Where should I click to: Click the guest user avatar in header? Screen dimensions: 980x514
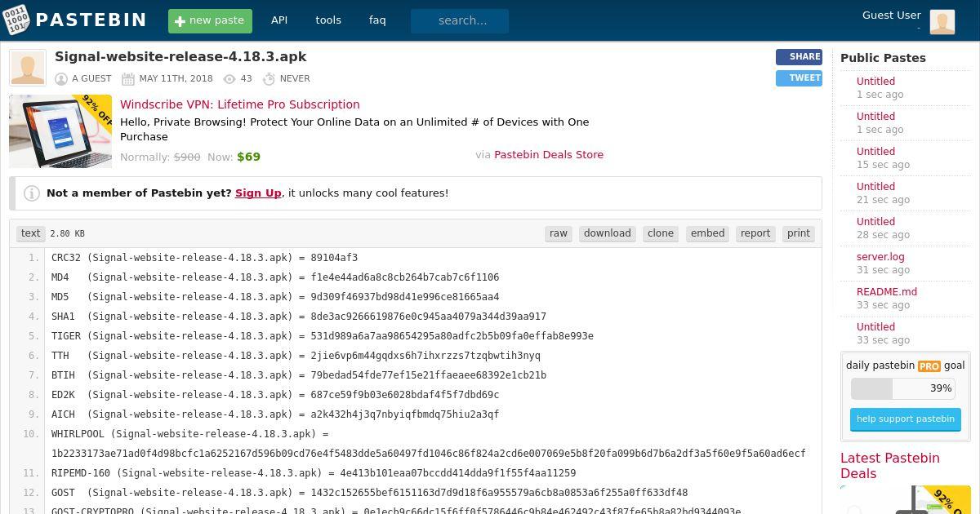[x=942, y=21]
